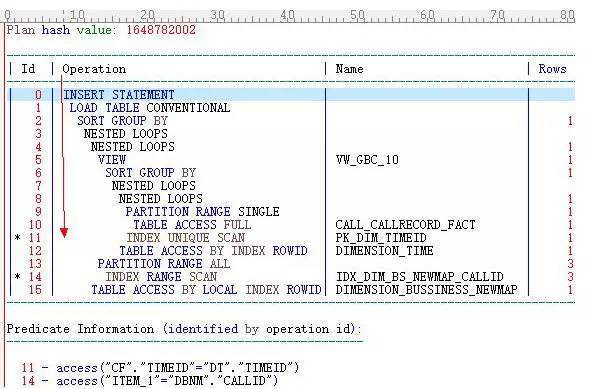Select the DIMENSION_BUSSINESS_NEWMAP table name
The image size is (589, 389).
click(426, 290)
